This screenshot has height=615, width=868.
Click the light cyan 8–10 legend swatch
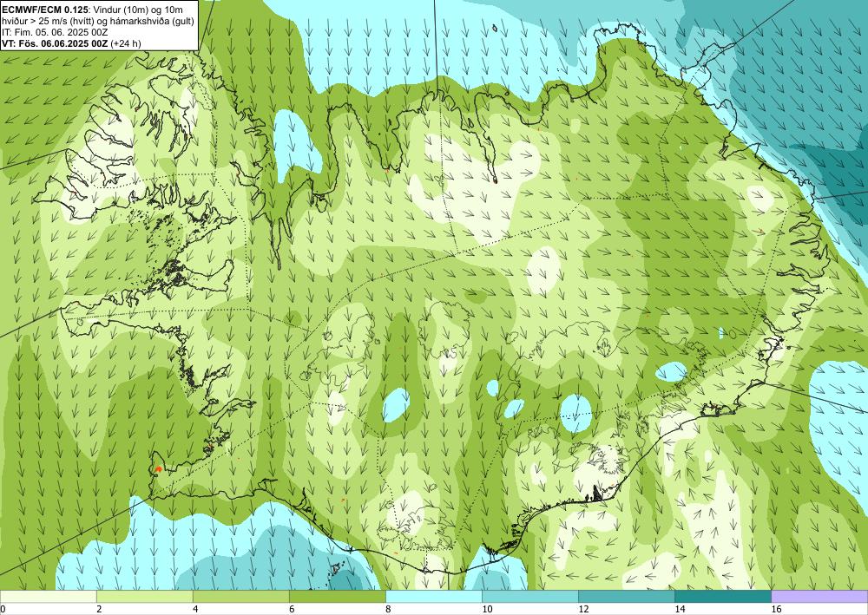(434, 597)
